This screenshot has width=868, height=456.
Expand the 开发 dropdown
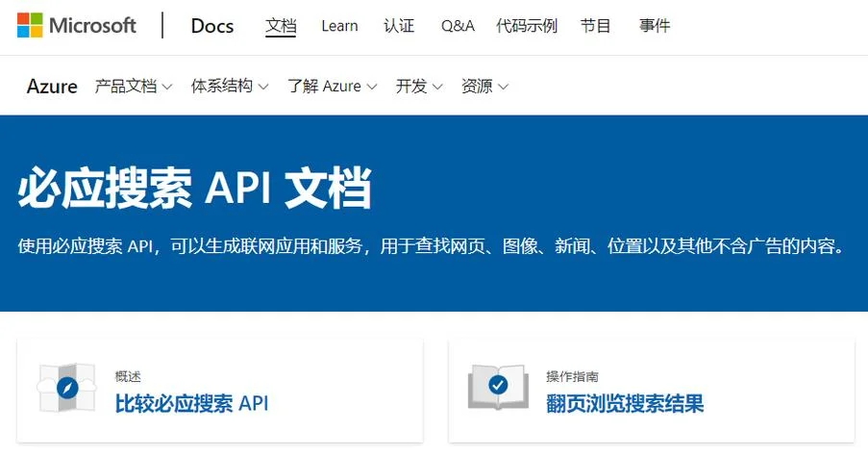419,87
